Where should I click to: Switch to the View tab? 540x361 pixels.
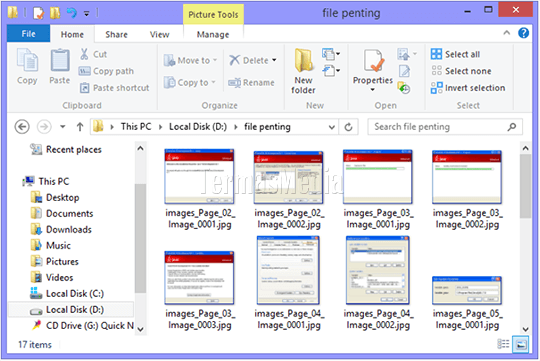pyautogui.click(x=159, y=34)
